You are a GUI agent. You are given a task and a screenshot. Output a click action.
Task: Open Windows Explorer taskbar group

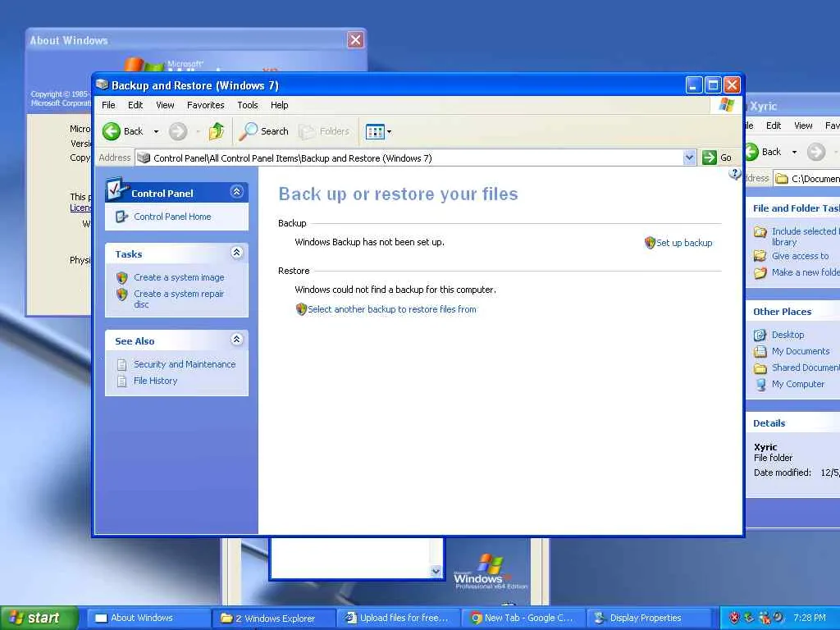click(273, 619)
